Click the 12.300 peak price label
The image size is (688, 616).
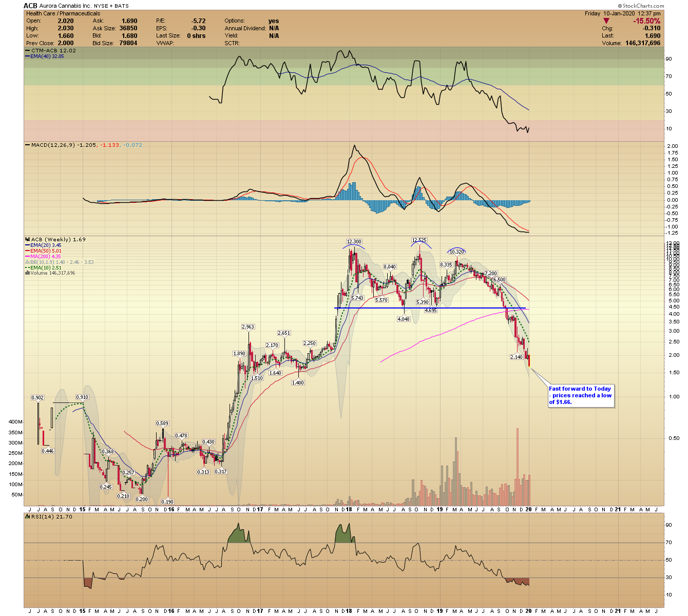pyautogui.click(x=354, y=241)
